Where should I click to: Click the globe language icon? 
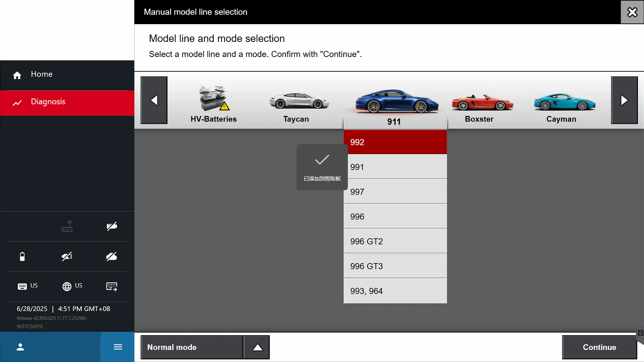(67, 287)
